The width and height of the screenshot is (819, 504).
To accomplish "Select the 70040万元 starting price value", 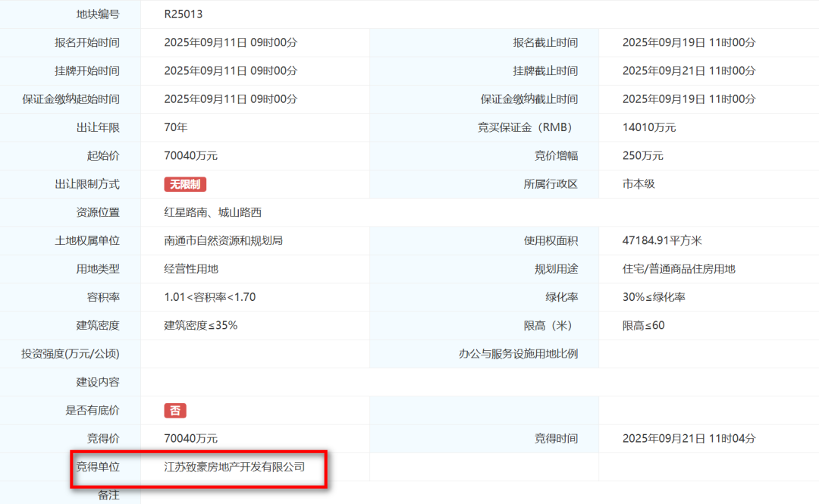I will pyautogui.click(x=190, y=155).
